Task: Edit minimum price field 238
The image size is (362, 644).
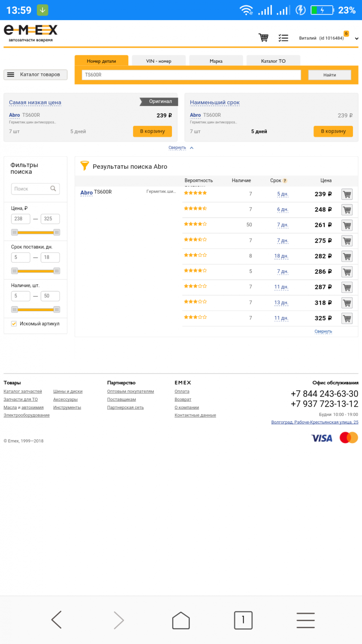Action: click(21, 219)
